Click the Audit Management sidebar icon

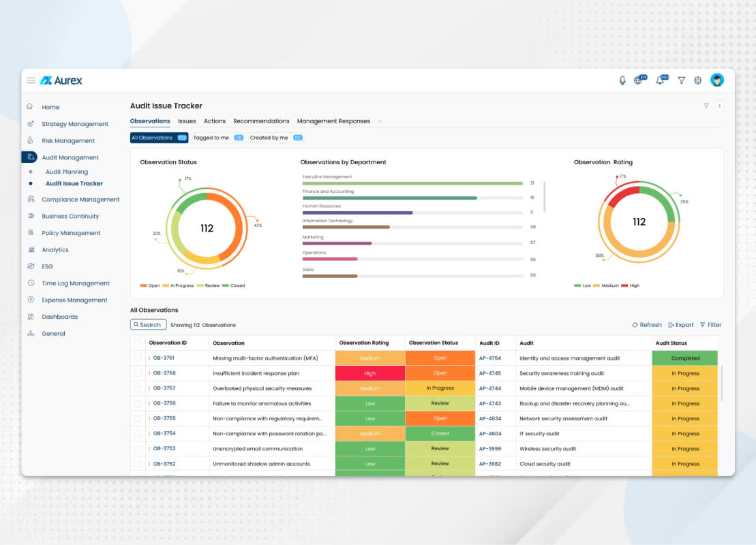31,157
